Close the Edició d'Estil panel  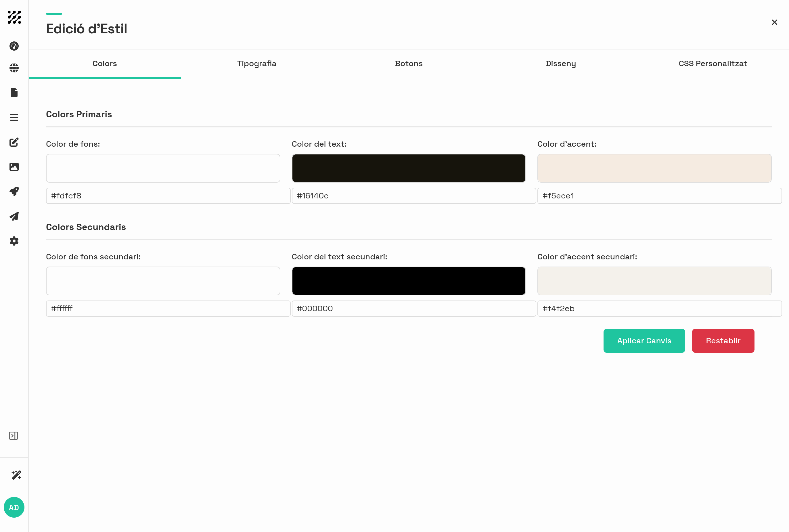[x=774, y=22]
